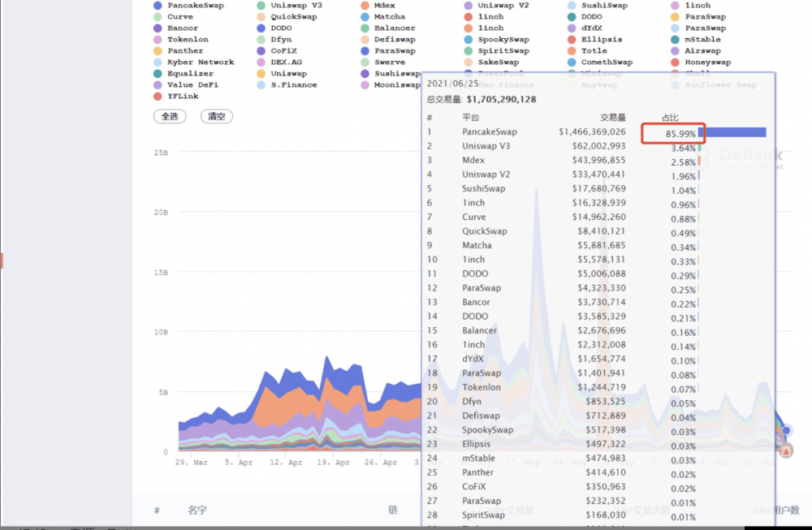Image resolution: width=812 pixels, height=530 pixels.
Task: Click the tooltip date 2021/06/25
Action: point(452,84)
